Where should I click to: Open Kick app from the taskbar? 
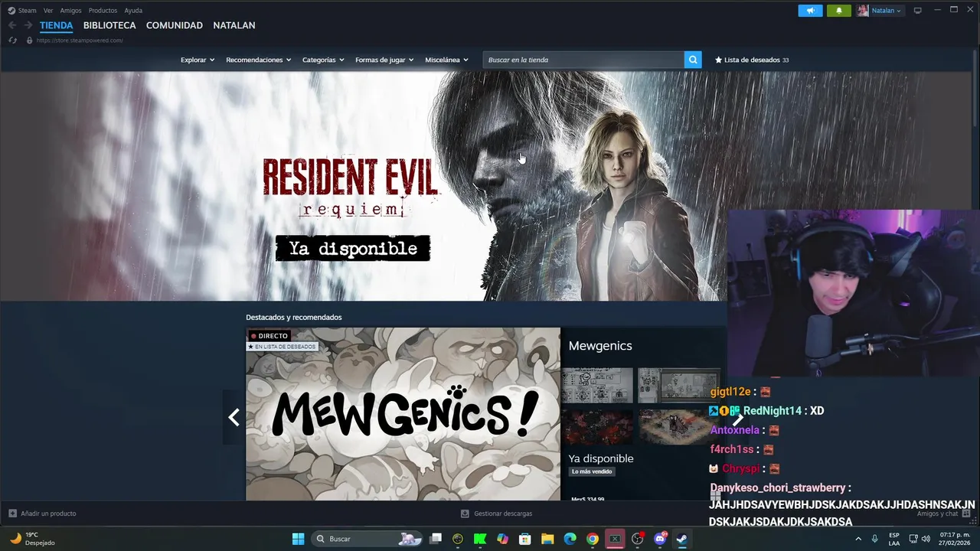tap(480, 539)
